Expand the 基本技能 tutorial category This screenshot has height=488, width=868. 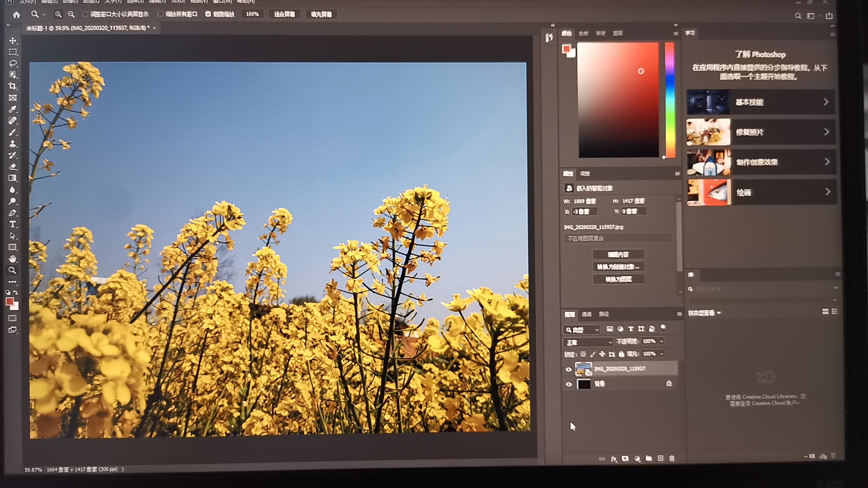coord(760,102)
